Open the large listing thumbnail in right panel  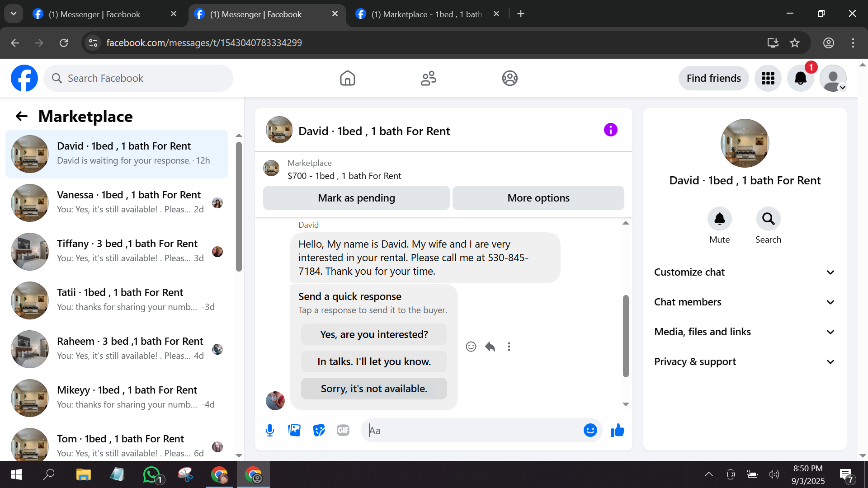[745, 143]
